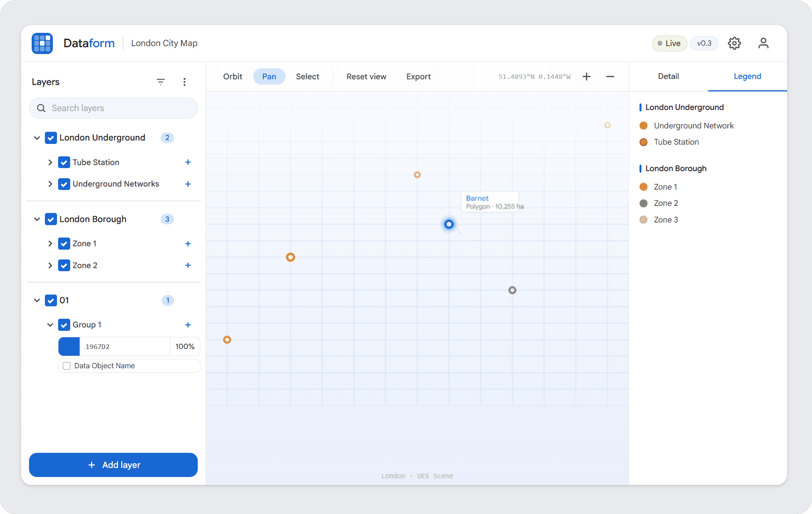The image size is (812, 514).
Task: Click plus icon next to Group 1
Action: [x=188, y=325]
